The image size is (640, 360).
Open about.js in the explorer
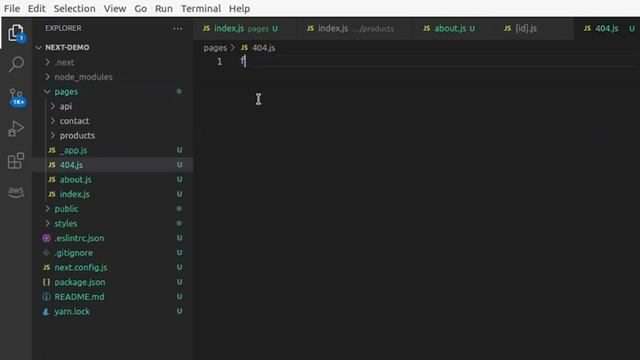pos(76,180)
